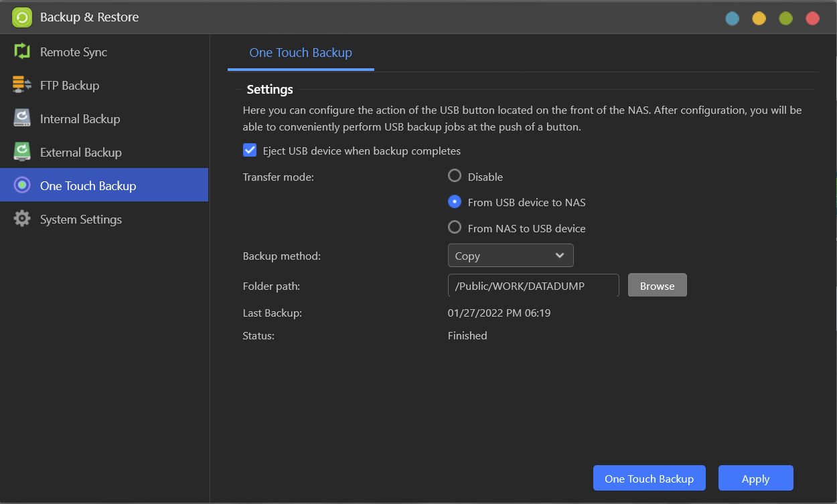The image size is (837, 504).
Task: Click the FTP Backup server icon
Action: pos(22,85)
